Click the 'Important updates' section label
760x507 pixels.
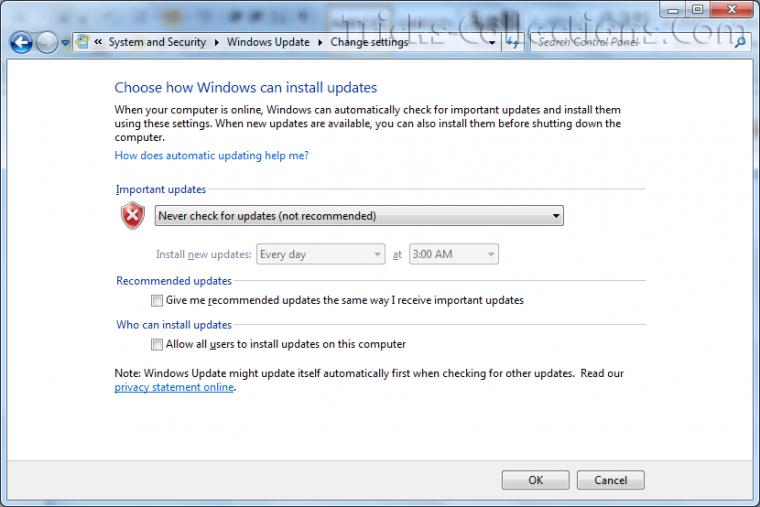coord(161,190)
